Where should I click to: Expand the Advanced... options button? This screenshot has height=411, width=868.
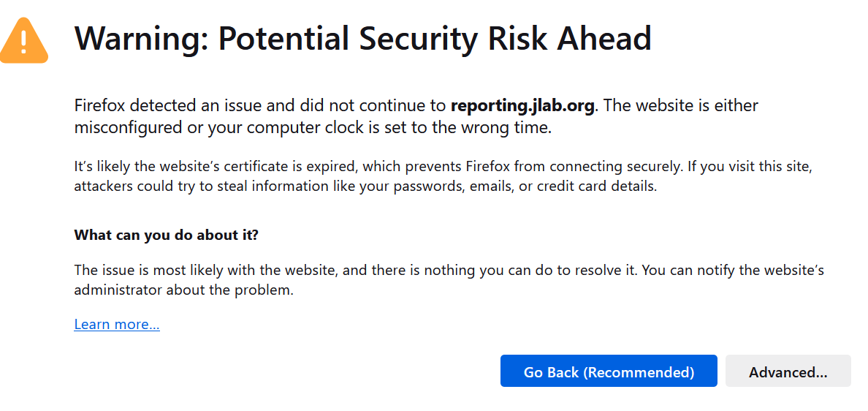click(x=788, y=372)
